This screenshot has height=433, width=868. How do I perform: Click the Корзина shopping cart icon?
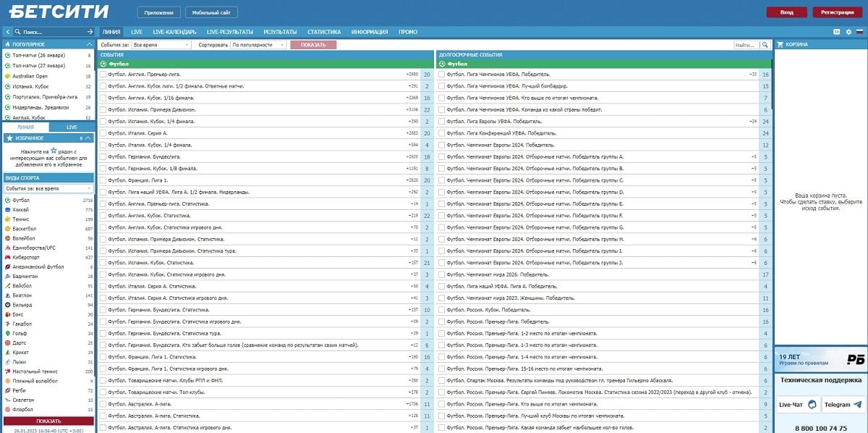[780, 45]
